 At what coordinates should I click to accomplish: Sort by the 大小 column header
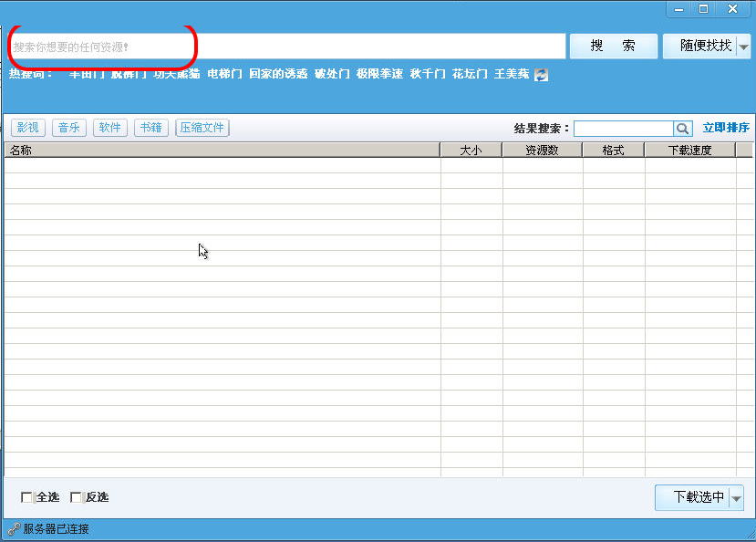pyautogui.click(x=471, y=150)
